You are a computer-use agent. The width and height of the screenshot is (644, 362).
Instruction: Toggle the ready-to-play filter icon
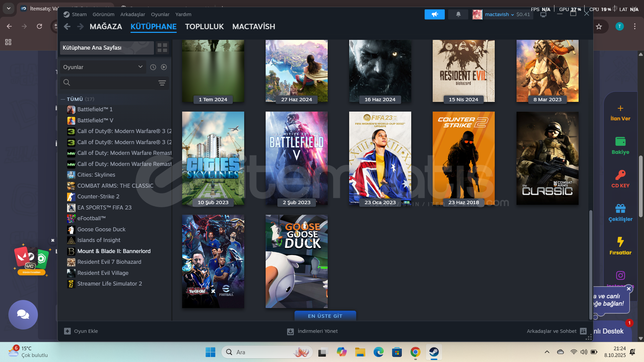[x=164, y=67]
